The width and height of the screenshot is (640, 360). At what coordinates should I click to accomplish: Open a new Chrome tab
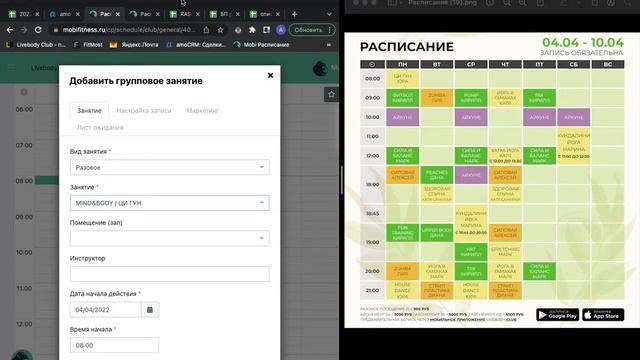click(x=294, y=14)
